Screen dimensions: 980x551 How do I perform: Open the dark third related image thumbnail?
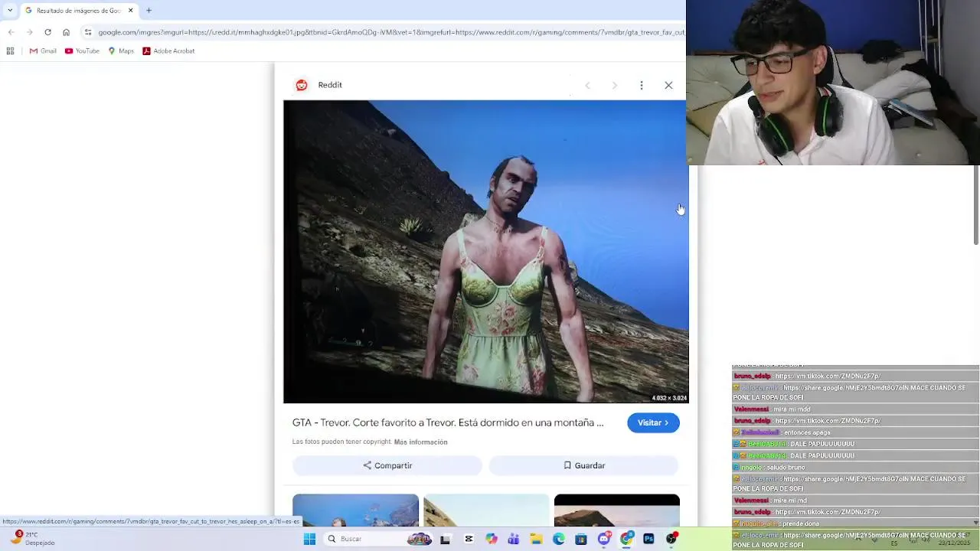[x=617, y=510]
